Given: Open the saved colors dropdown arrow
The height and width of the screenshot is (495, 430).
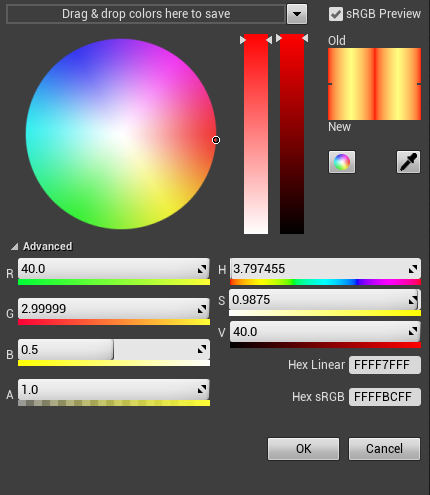Looking at the screenshot, I should (297, 14).
